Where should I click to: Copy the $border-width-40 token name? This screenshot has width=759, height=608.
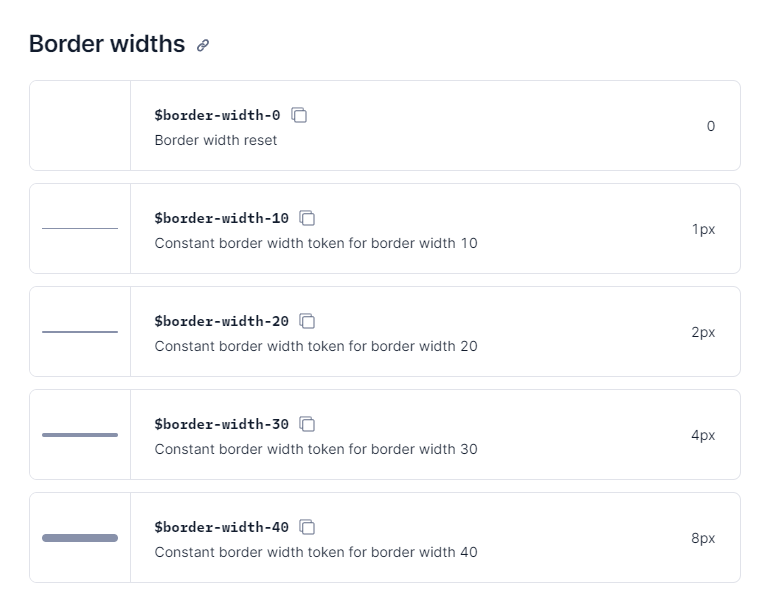point(307,527)
